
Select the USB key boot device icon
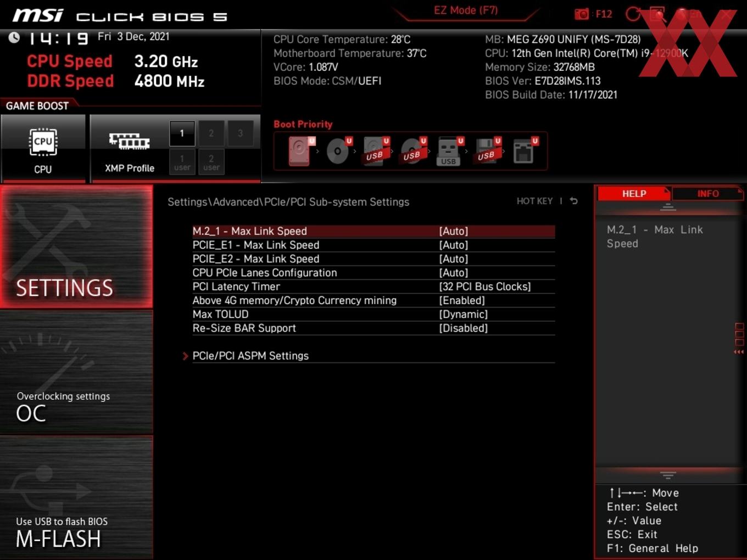click(449, 151)
